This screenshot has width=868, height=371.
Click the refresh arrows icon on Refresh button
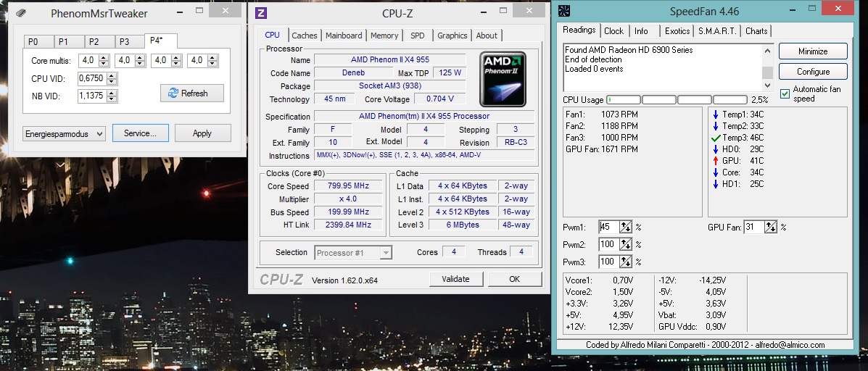pyautogui.click(x=174, y=93)
